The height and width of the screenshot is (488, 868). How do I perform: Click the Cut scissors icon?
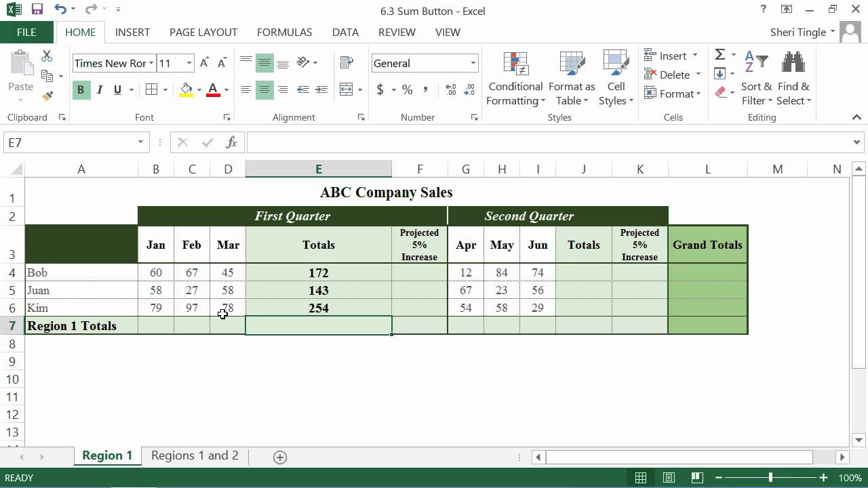pos(47,56)
